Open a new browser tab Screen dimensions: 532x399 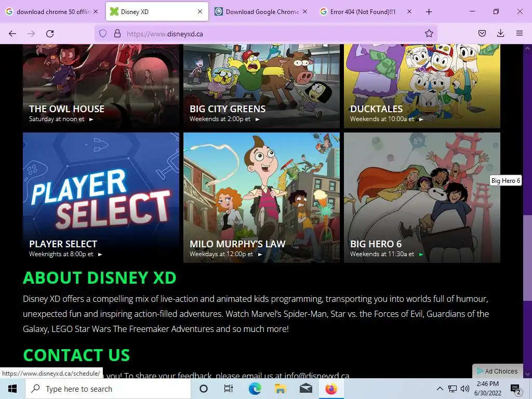click(x=429, y=12)
